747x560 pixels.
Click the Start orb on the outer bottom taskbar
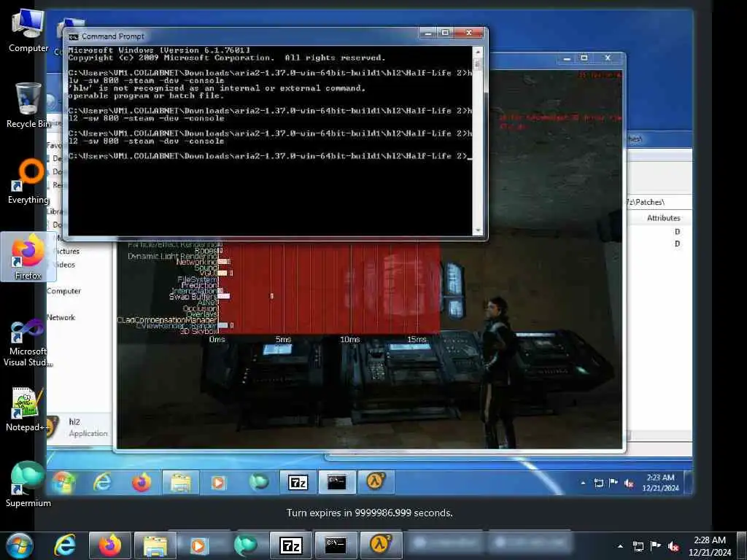tap(19, 545)
